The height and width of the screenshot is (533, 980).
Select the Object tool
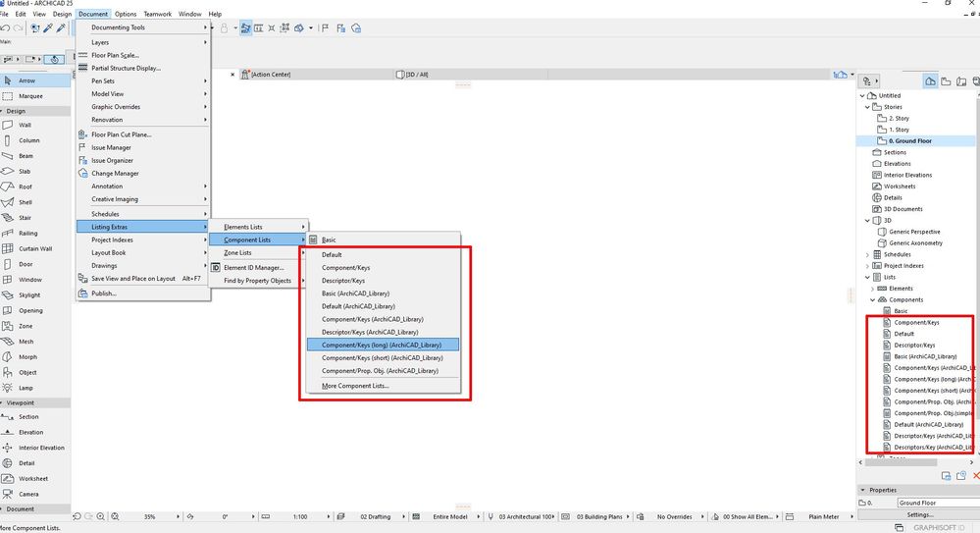[35, 372]
